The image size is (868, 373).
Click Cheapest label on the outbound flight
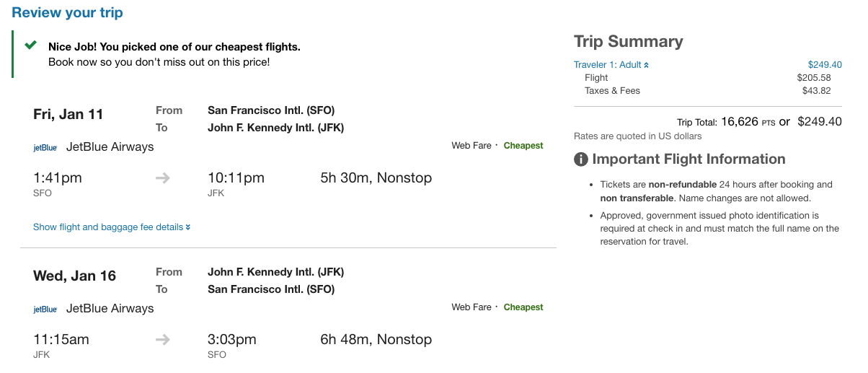(523, 146)
